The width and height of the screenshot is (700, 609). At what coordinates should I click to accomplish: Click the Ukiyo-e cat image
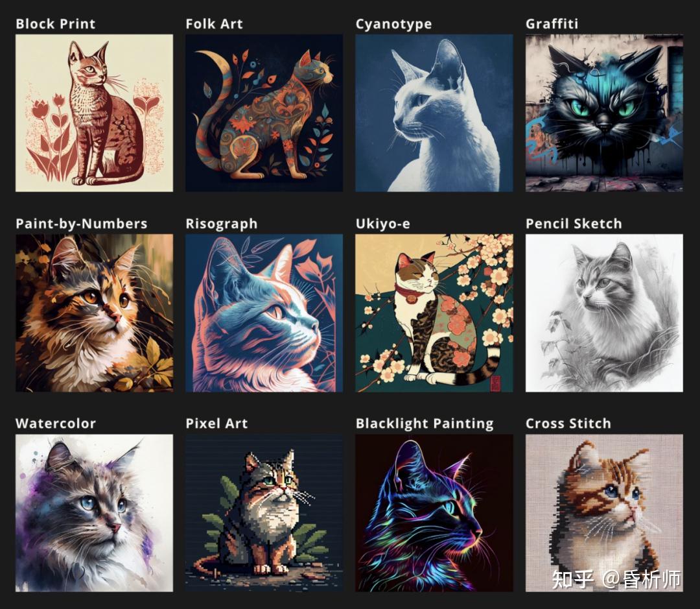coord(434,313)
